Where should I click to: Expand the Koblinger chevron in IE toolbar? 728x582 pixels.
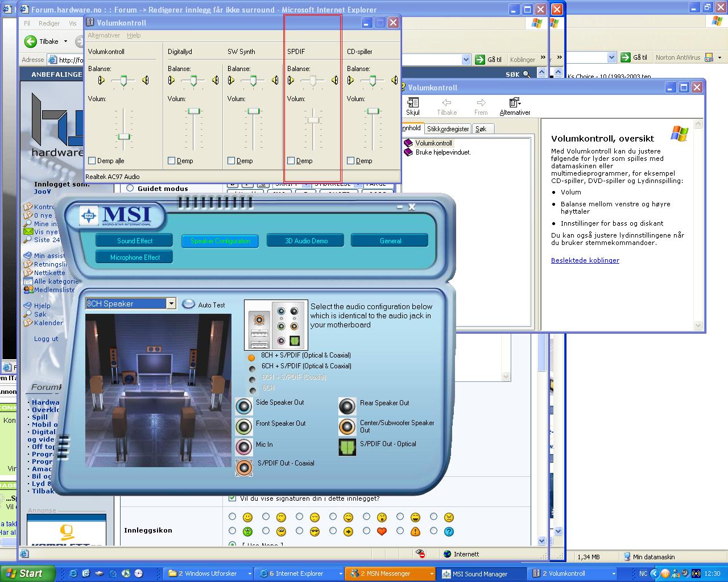[543, 59]
